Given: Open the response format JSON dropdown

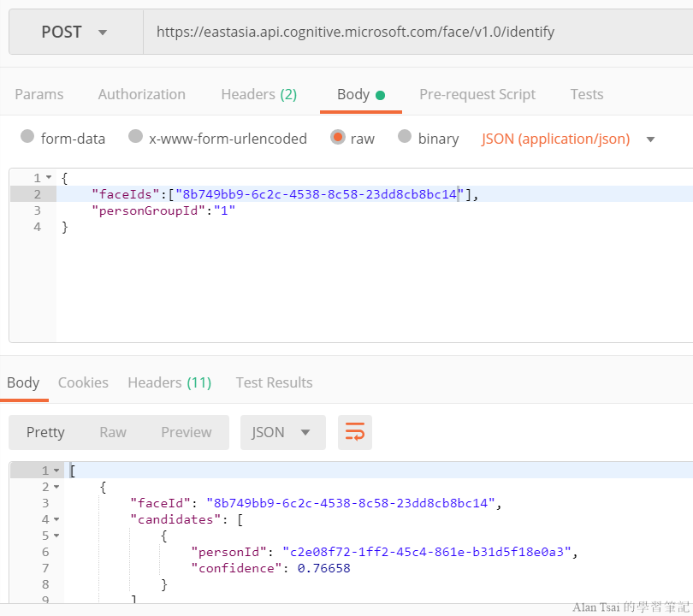Looking at the screenshot, I should click(x=282, y=432).
